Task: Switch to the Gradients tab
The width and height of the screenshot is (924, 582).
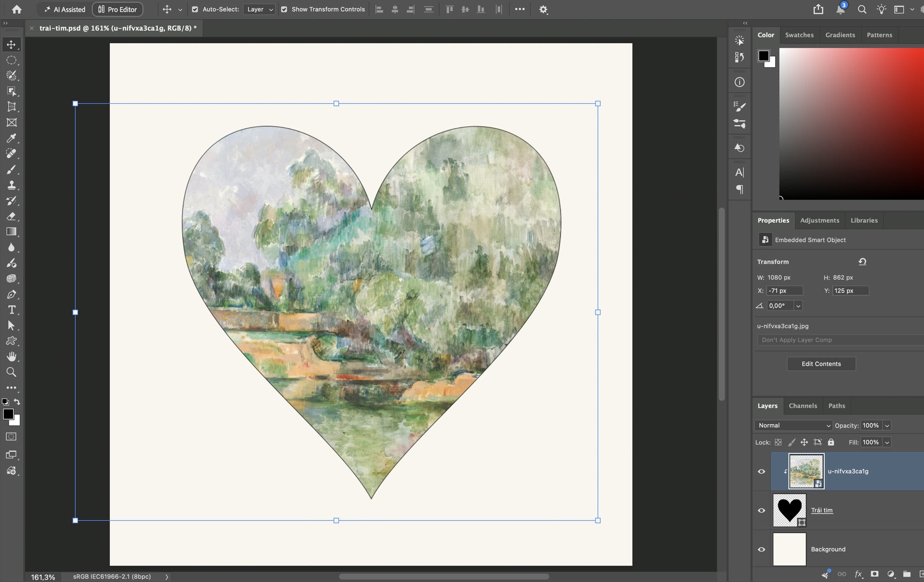Action: point(840,35)
